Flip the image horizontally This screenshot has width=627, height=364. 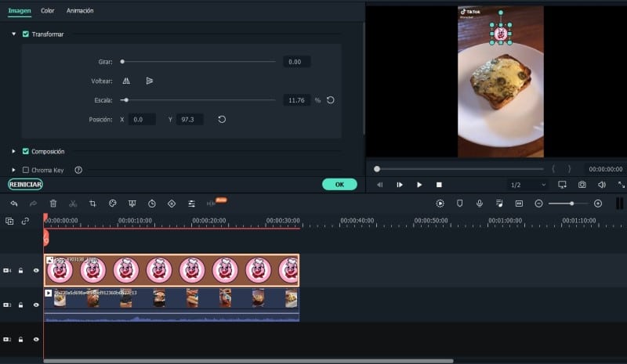click(126, 81)
